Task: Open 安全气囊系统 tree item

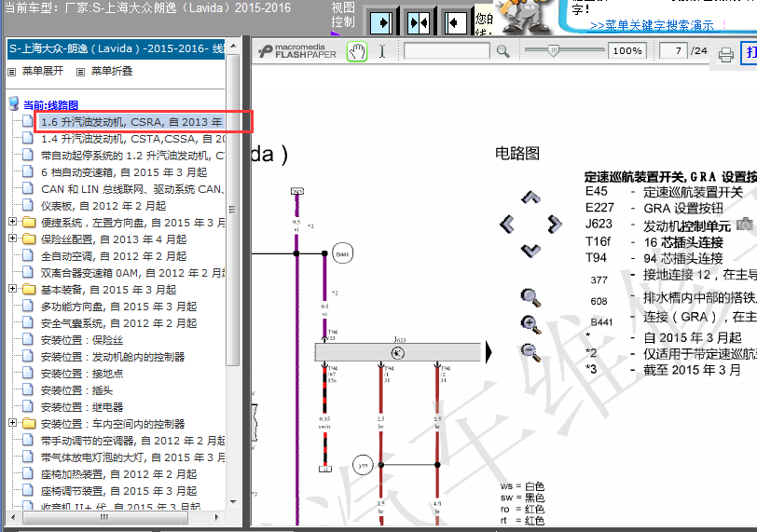Action: tap(118, 323)
